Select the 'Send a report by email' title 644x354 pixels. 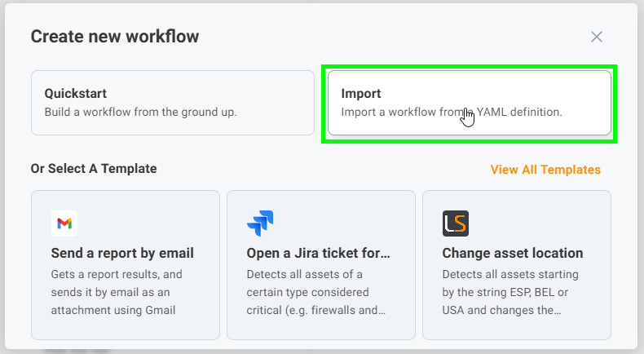point(122,253)
